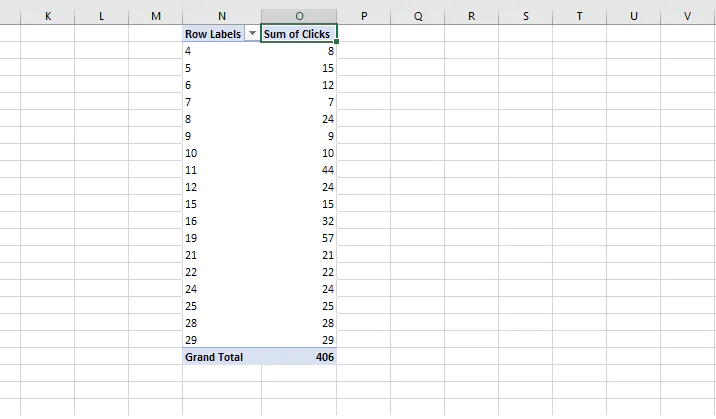
Task: Click row label 12 cell
Action: tap(222, 187)
